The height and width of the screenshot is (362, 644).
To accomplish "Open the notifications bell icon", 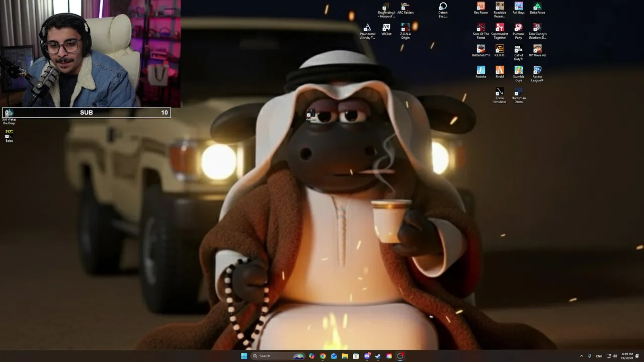I will pos(637,356).
